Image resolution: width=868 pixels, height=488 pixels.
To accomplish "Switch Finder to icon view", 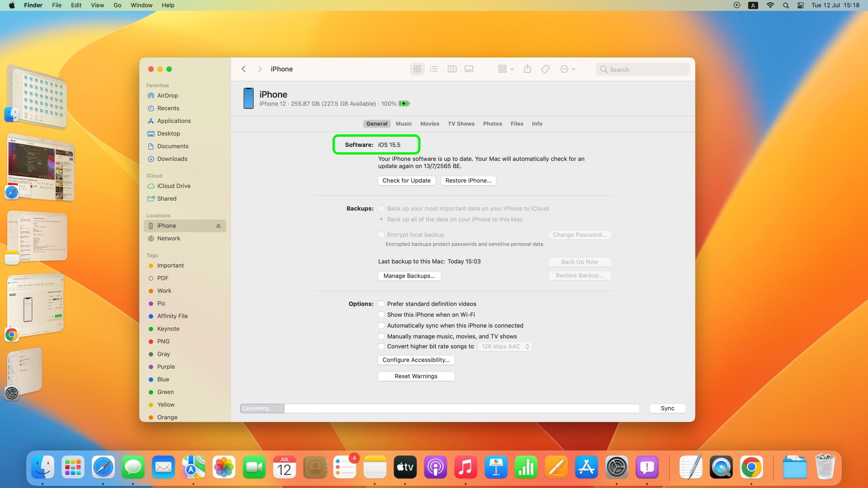I will (x=417, y=69).
